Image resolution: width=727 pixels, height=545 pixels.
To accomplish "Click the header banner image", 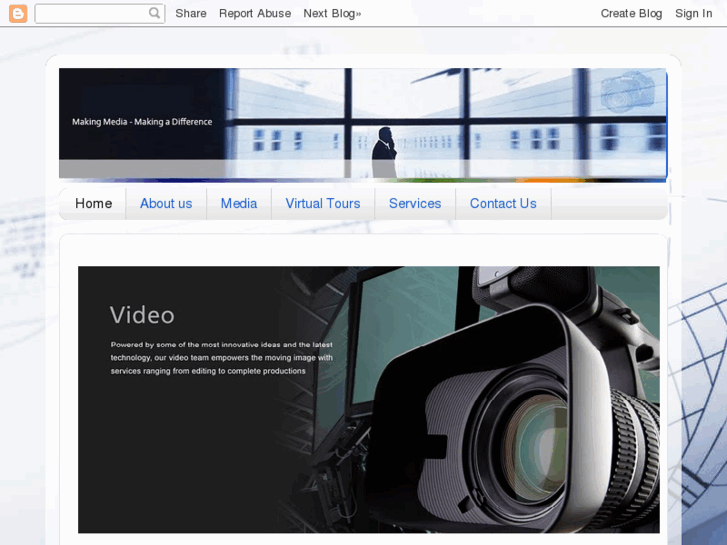I will point(363,124).
